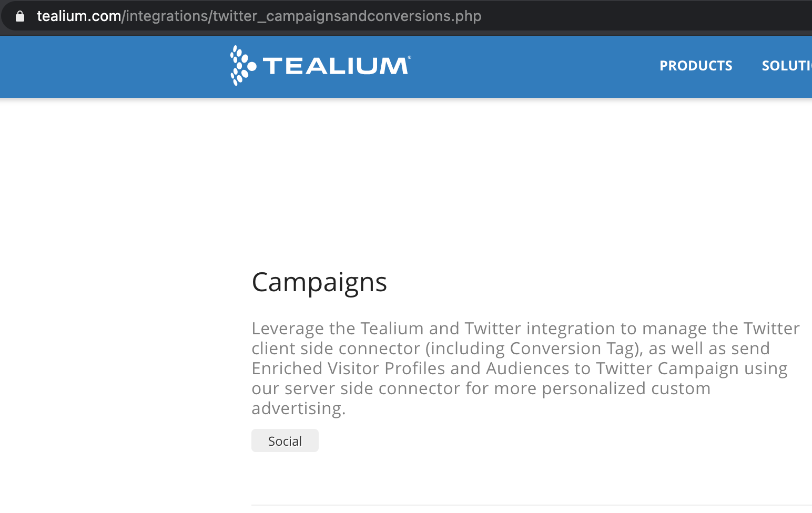Click the Campaigns heading
Viewport: 812px width, 513px height.
(x=319, y=282)
